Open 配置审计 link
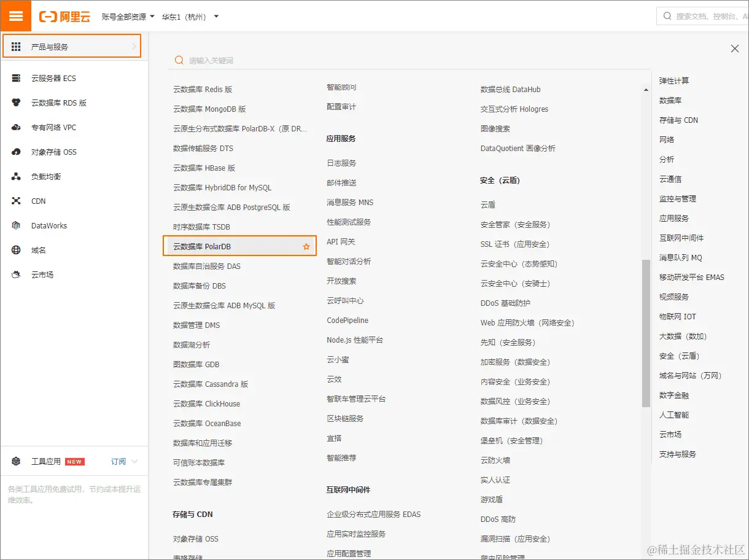The image size is (749, 560). click(x=341, y=106)
